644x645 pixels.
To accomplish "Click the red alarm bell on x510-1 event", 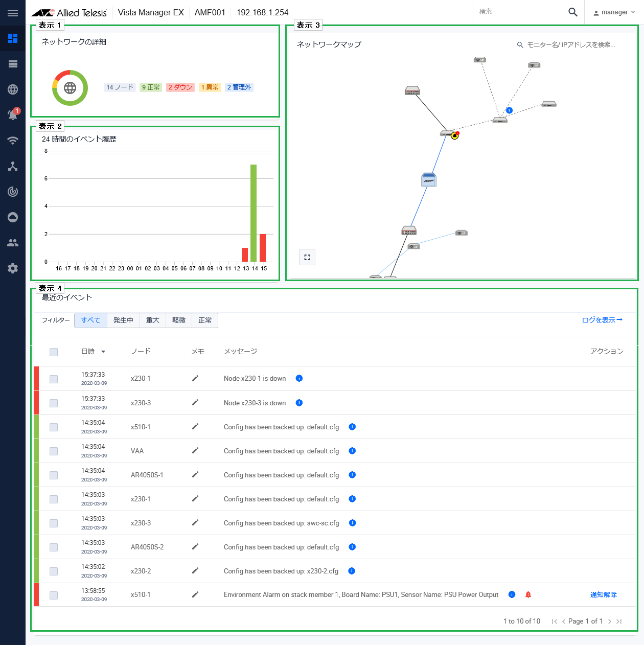I will (x=528, y=594).
